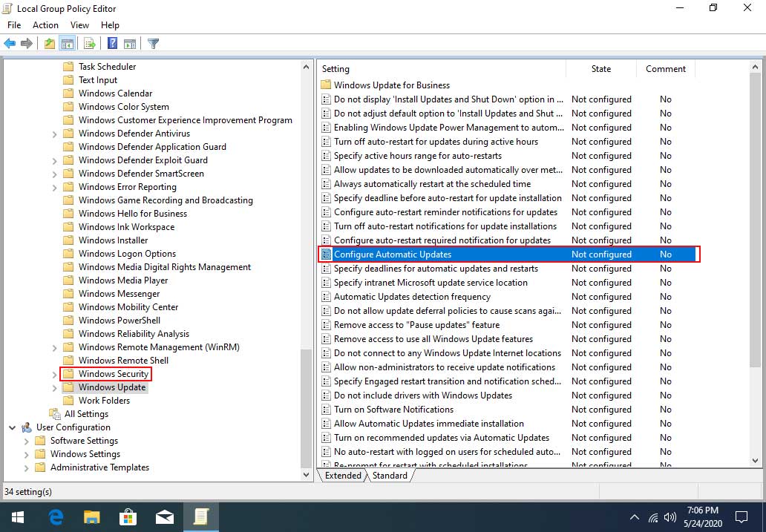Open the View menu
This screenshot has width=766, height=532.
point(79,25)
